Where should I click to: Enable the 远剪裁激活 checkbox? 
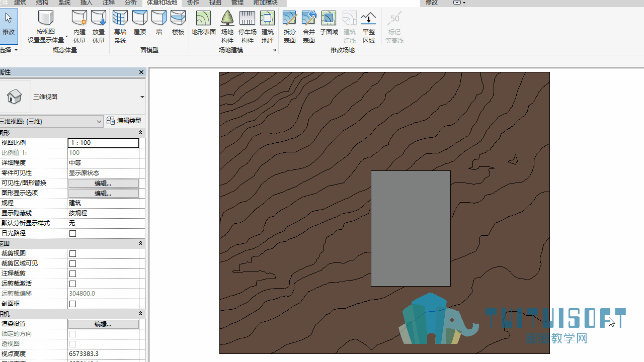pyautogui.click(x=73, y=284)
